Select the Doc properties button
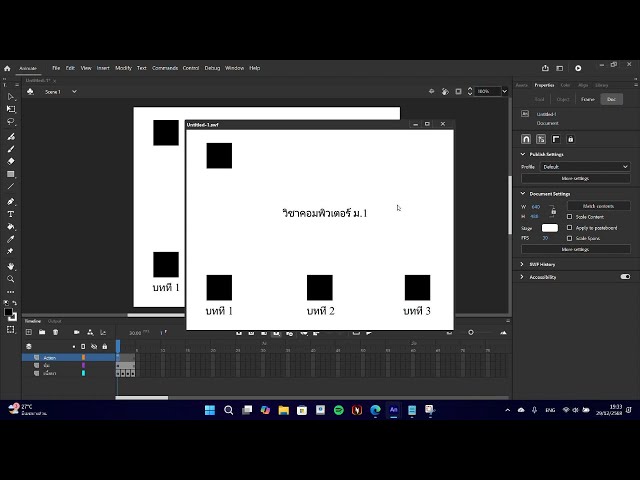 pos(611,99)
